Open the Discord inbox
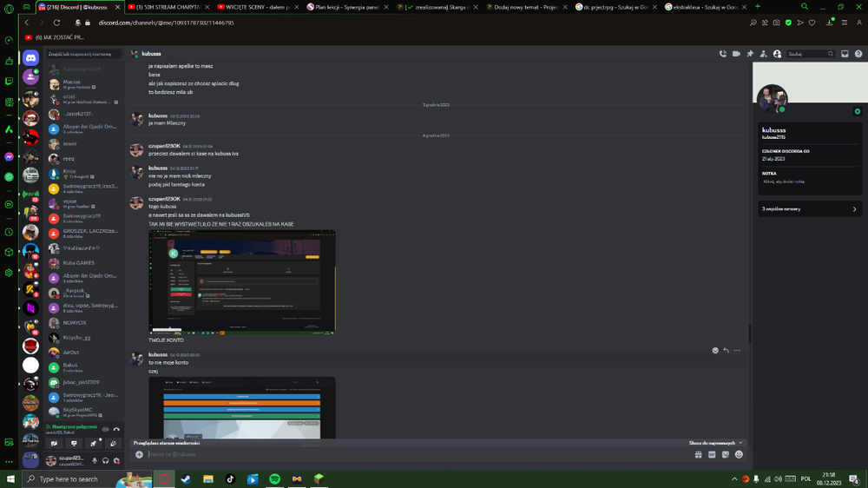 [x=845, y=54]
